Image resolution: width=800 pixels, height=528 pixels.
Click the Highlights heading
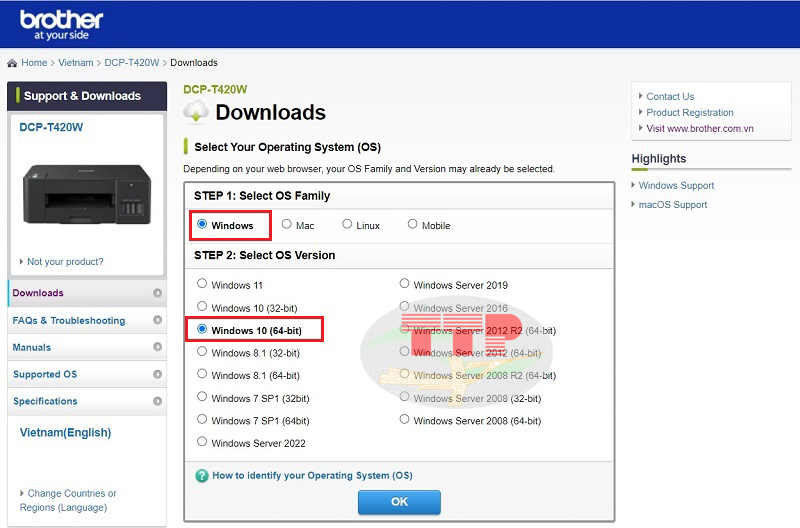click(659, 159)
